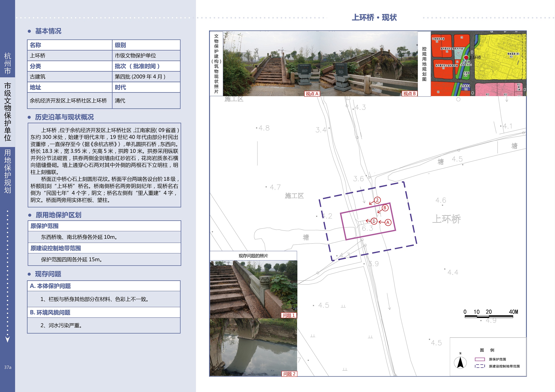Click circled problem marker 1 on the map
The image size is (555, 392).
[374, 221]
